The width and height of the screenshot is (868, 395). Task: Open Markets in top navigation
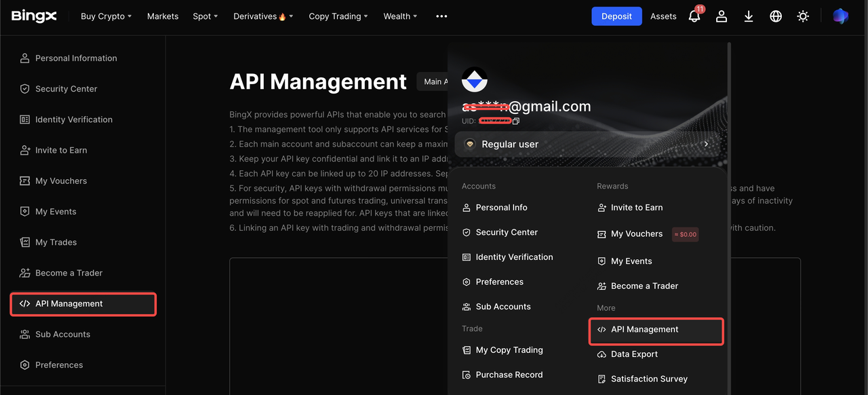click(x=163, y=16)
